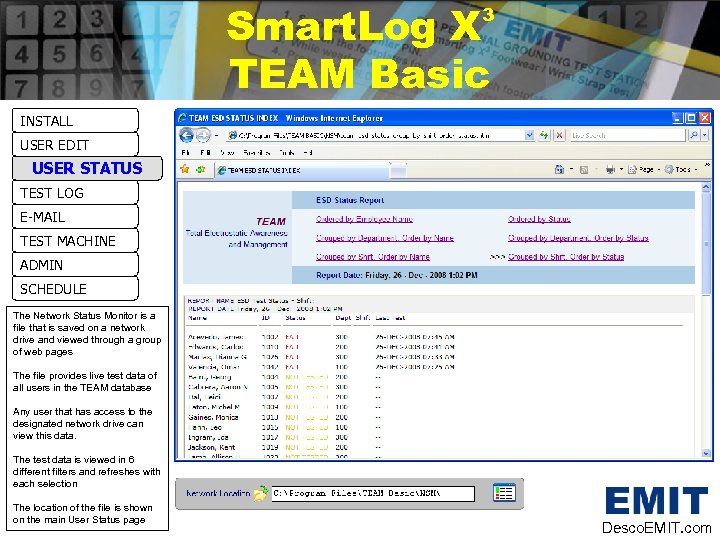The height and width of the screenshot is (540, 720).
Task: Select the USER STATUS section
Action: point(87,168)
